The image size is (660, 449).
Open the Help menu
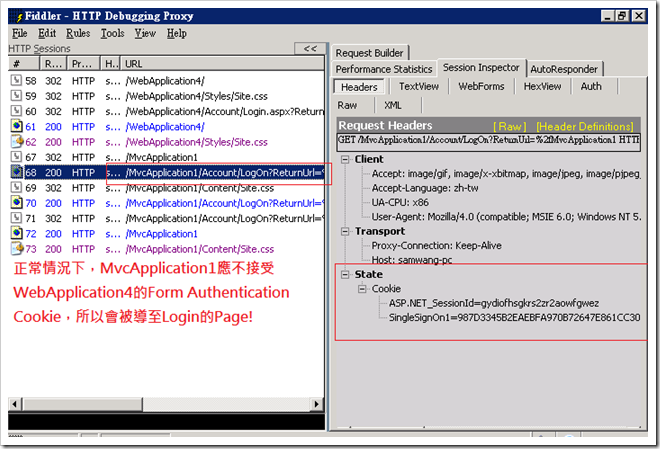click(176, 33)
